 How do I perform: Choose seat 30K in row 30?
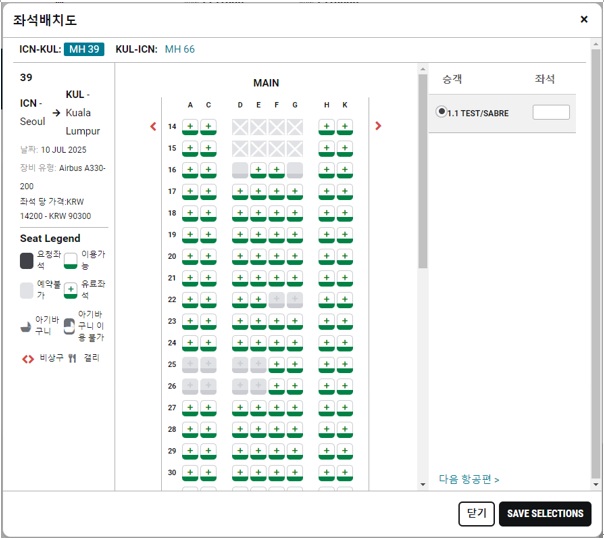click(345, 472)
